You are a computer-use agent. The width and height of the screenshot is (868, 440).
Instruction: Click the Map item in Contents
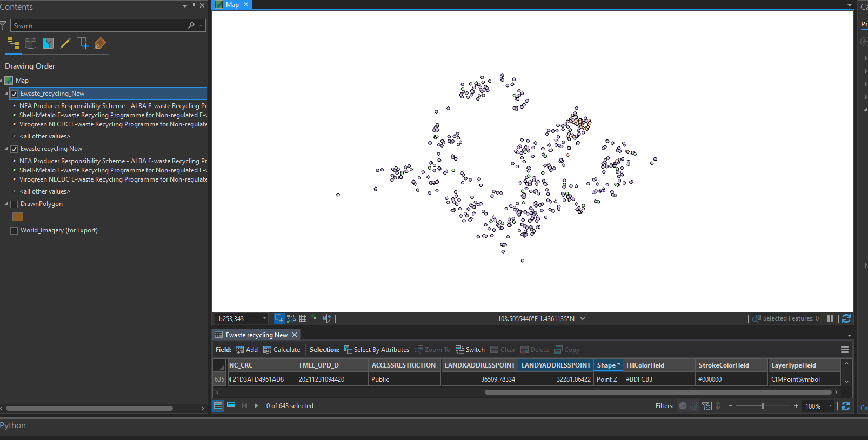(22, 81)
